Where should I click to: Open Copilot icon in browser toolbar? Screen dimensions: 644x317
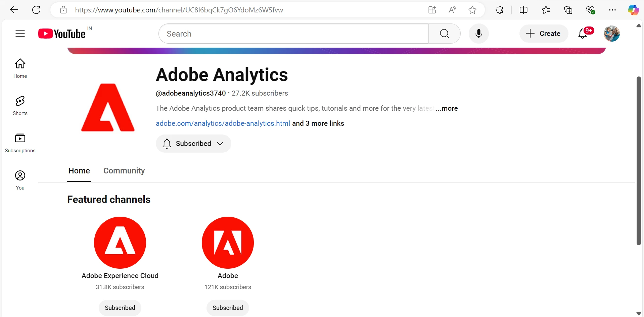633,10
